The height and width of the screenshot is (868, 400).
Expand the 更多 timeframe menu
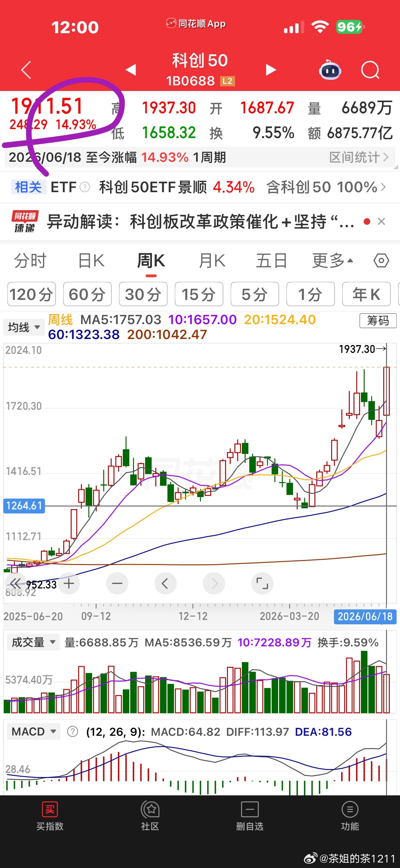pyautogui.click(x=333, y=260)
